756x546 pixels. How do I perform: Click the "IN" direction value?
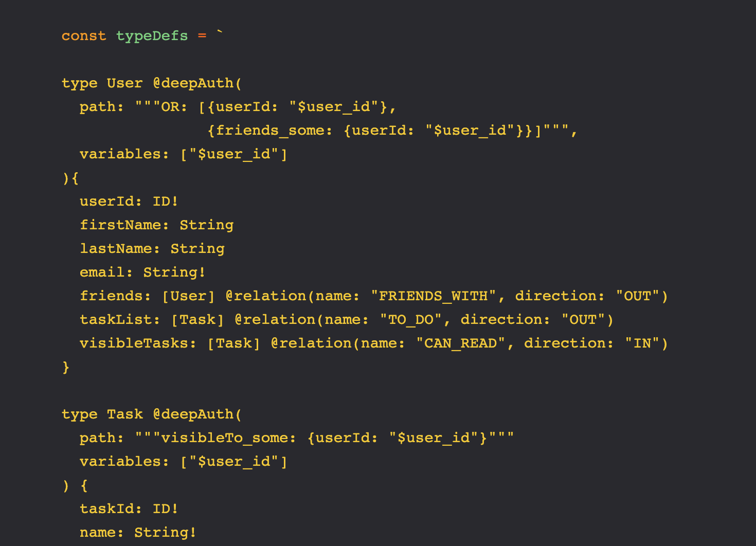[642, 343]
